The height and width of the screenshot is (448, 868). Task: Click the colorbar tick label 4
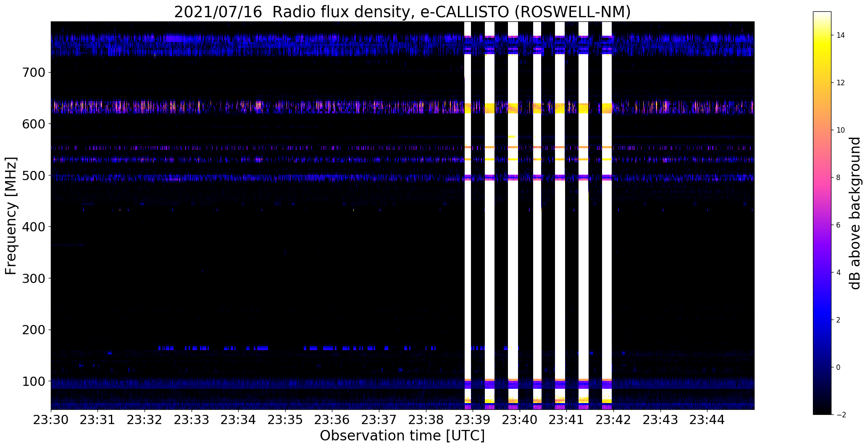click(x=839, y=272)
